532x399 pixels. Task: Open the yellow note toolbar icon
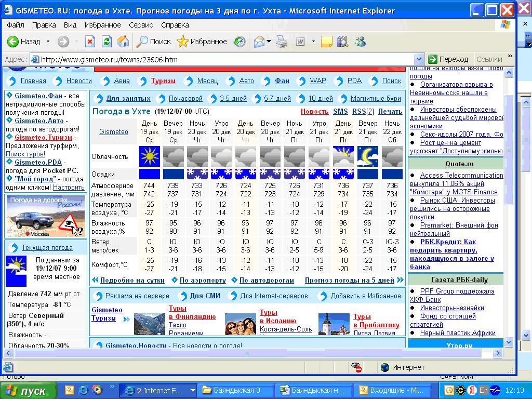(x=326, y=42)
